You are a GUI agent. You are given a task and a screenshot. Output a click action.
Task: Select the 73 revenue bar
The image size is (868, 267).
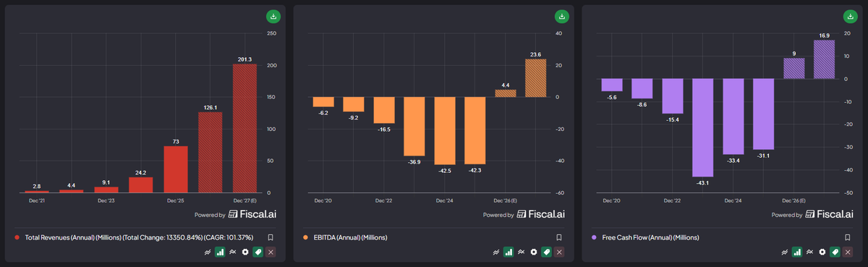176,169
